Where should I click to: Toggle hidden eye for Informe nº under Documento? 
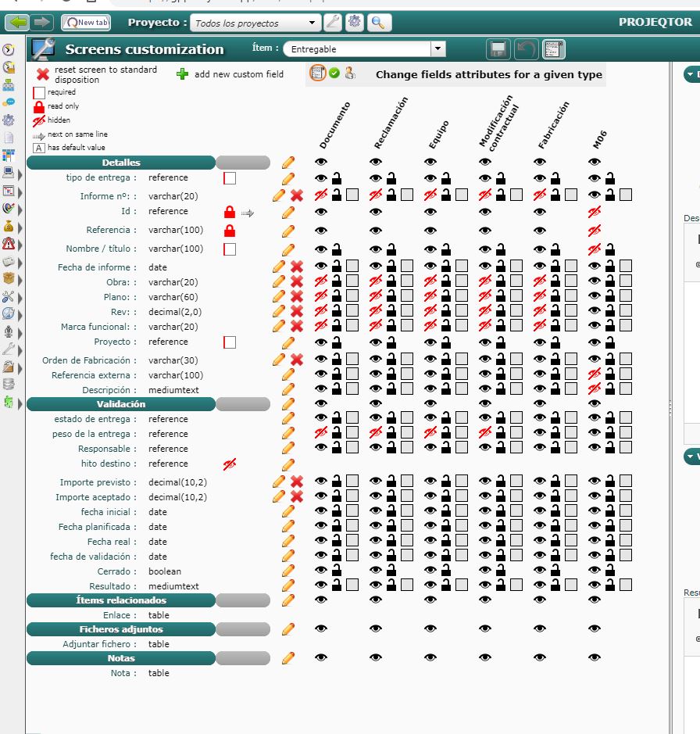click(321, 195)
